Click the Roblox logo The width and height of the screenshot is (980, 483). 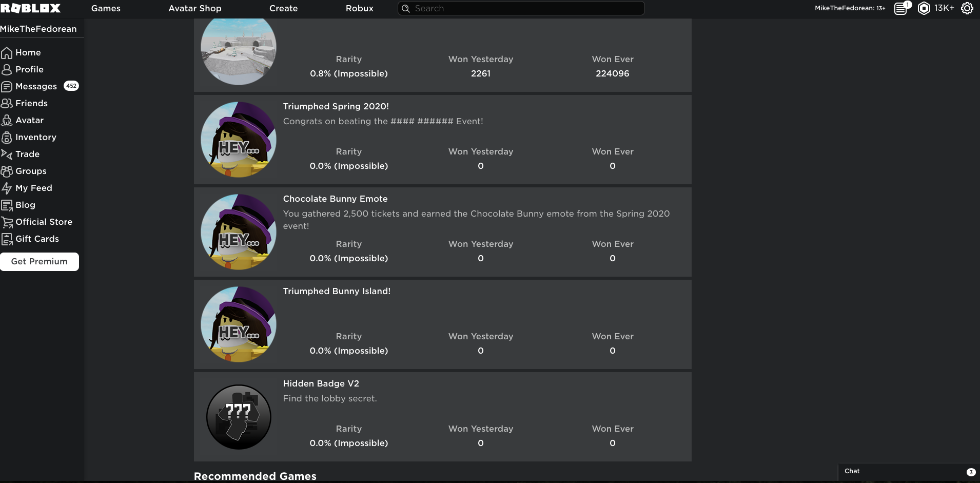point(31,8)
